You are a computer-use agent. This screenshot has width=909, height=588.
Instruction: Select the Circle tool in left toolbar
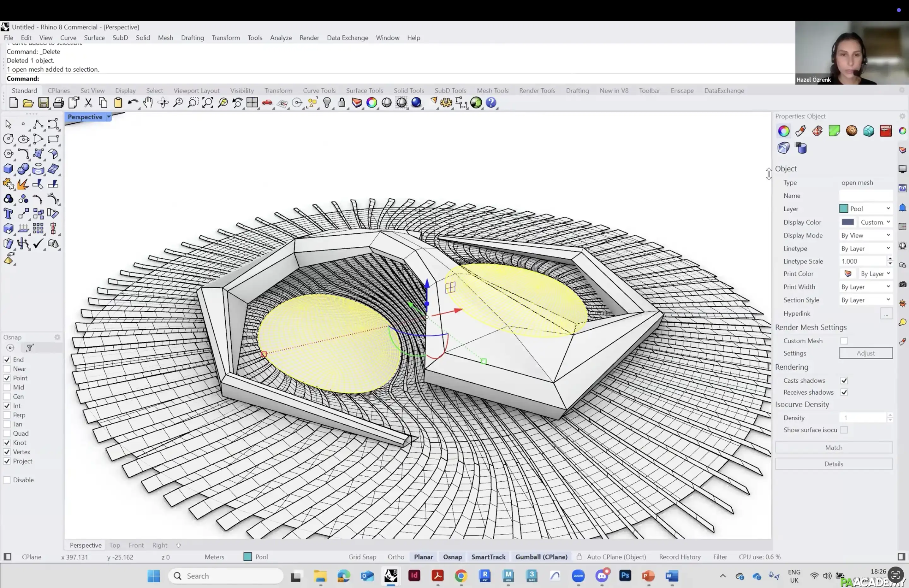[x=9, y=139]
